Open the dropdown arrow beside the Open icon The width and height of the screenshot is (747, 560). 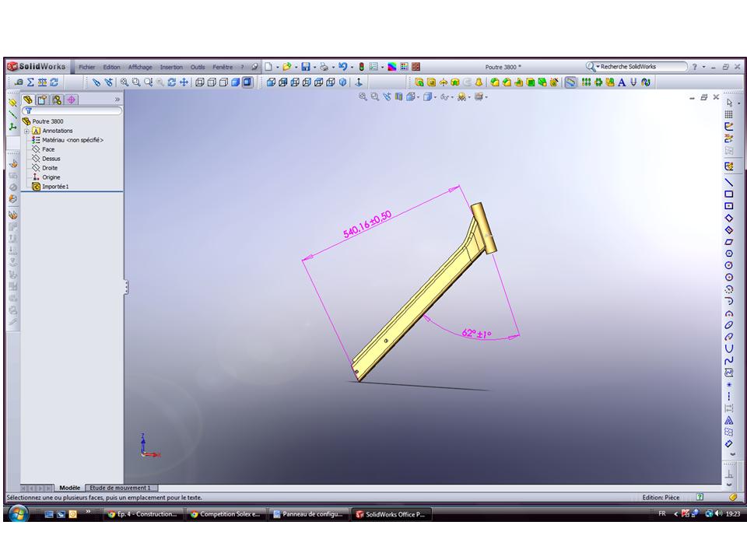tap(295, 67)
